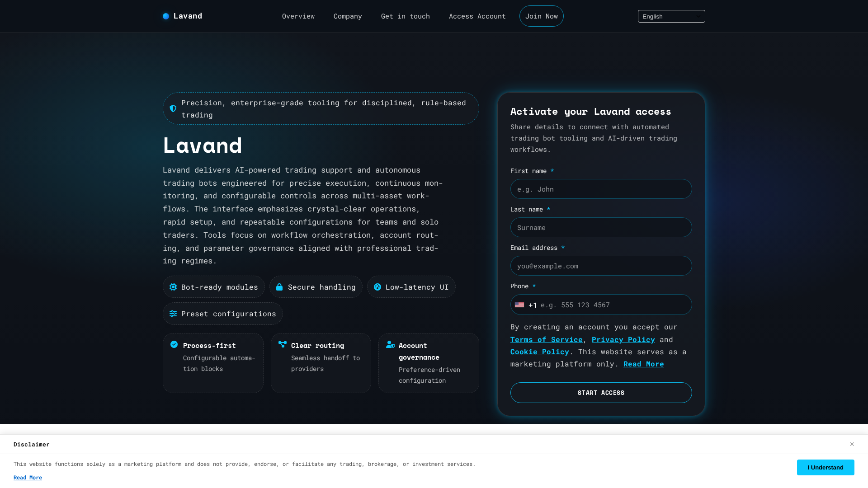Click the user icon on Account governance card
This screenshot has height=488, width=868.
tap(391, 344)
